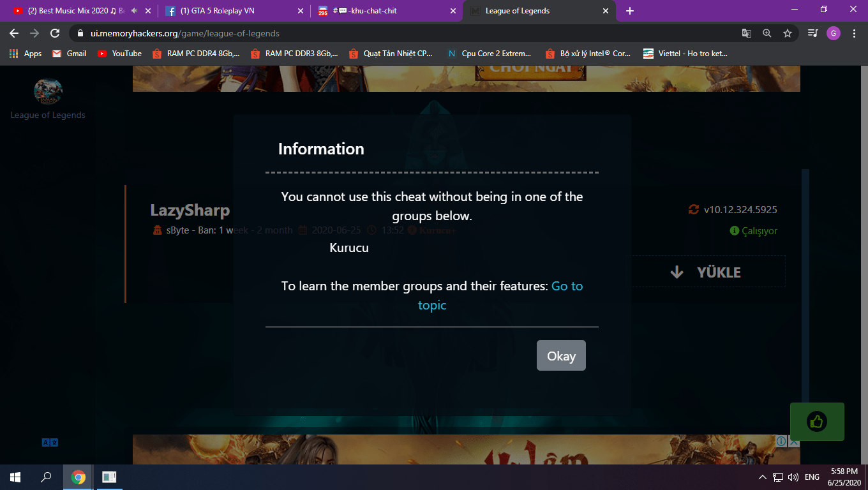Close the khu-chat-chit tab

[x=453, y=11]
